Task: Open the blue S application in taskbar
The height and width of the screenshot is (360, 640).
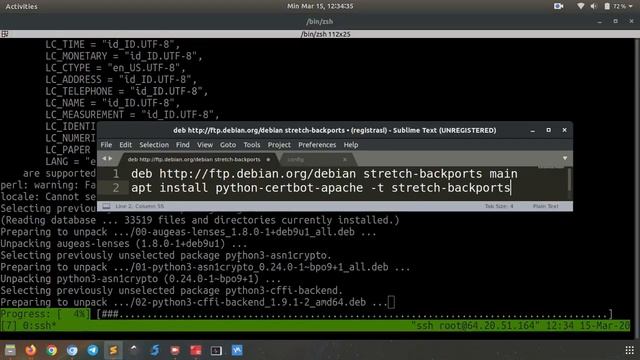Action: 155,350
